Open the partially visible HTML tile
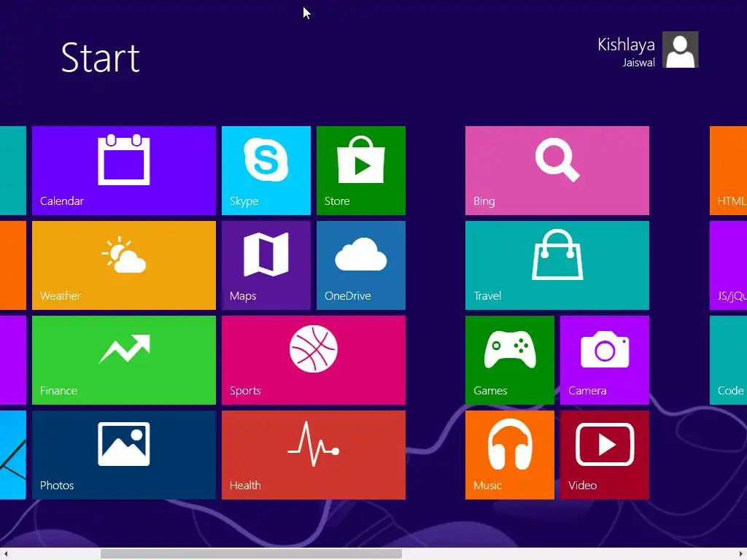Image resolution: width=747 pixels, height=560 pixels. click(729, 171)
